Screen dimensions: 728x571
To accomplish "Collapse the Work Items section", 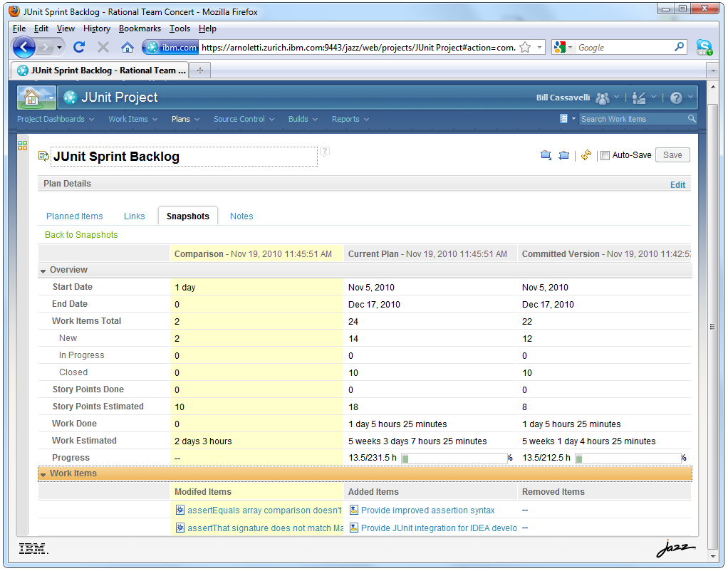I will coord(43,474).
